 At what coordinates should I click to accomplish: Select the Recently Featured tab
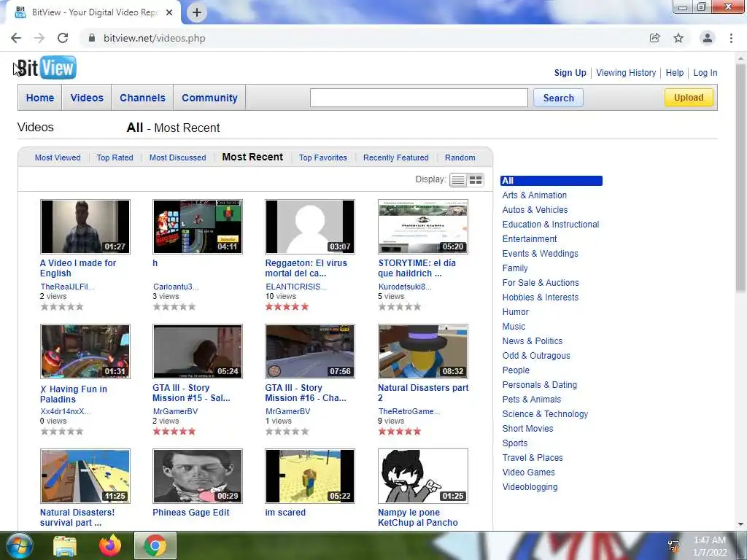tap(396, 157)
